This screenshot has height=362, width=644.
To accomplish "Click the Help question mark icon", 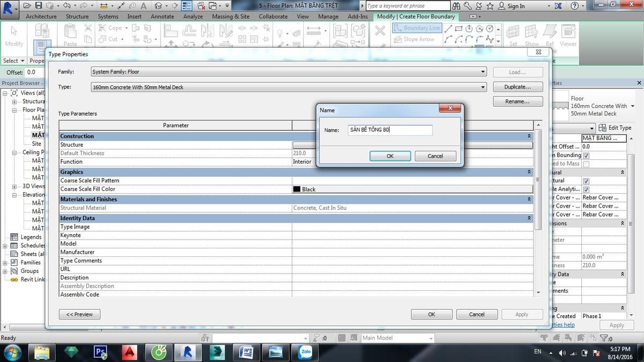I will (575, 6).
